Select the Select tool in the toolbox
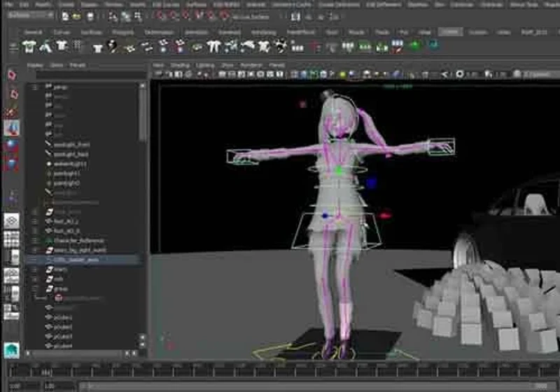The image size is (560, 392). pos(12,75)
